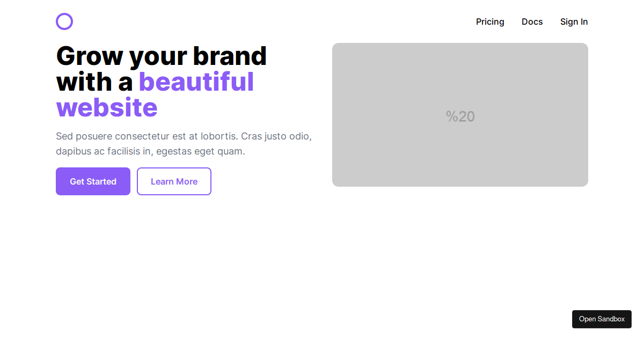
Task: Select the brand mark in the top-left corner
Action: pyautogui.click(x=64, y=21)
